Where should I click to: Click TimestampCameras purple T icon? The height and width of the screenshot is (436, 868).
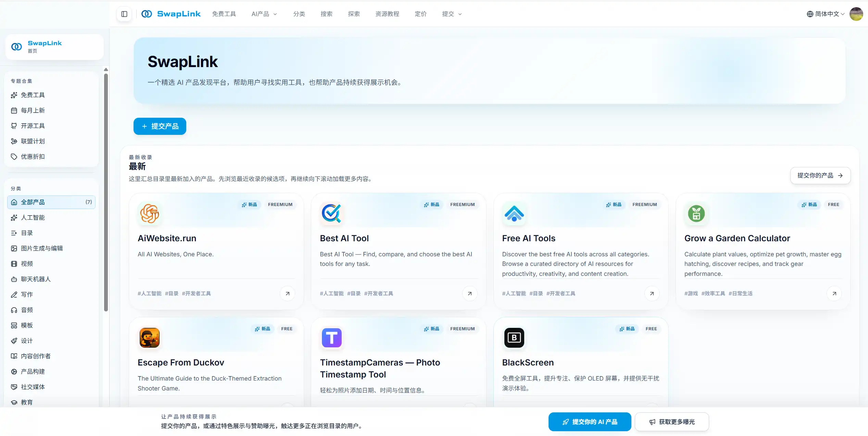[x=331, y=338]
